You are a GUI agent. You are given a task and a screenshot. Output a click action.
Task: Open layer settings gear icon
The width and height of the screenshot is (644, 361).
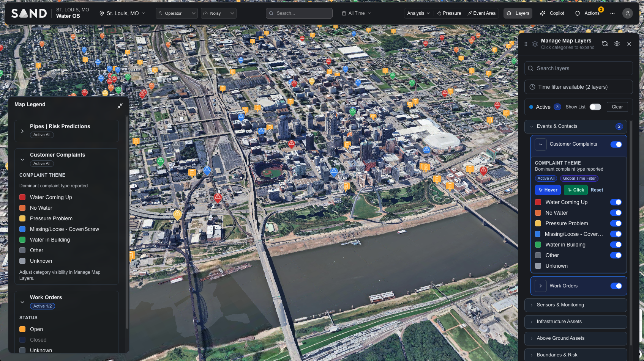pos(617,44)
